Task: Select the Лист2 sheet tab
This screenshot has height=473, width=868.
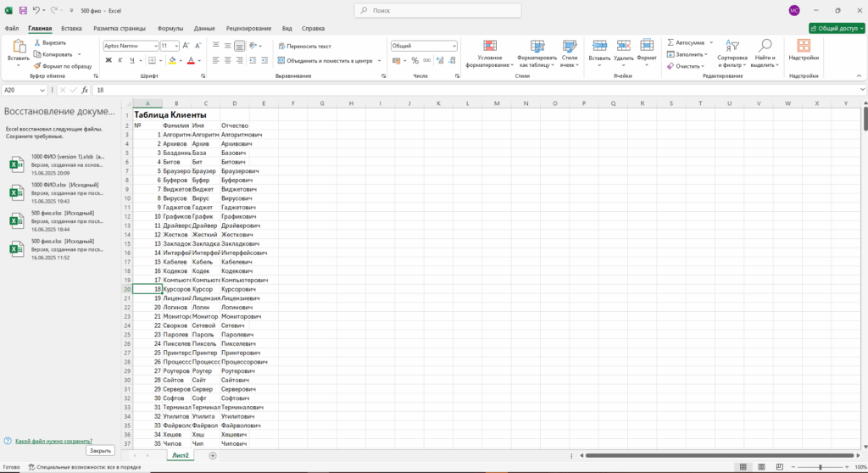Action: tap(180, 455)
